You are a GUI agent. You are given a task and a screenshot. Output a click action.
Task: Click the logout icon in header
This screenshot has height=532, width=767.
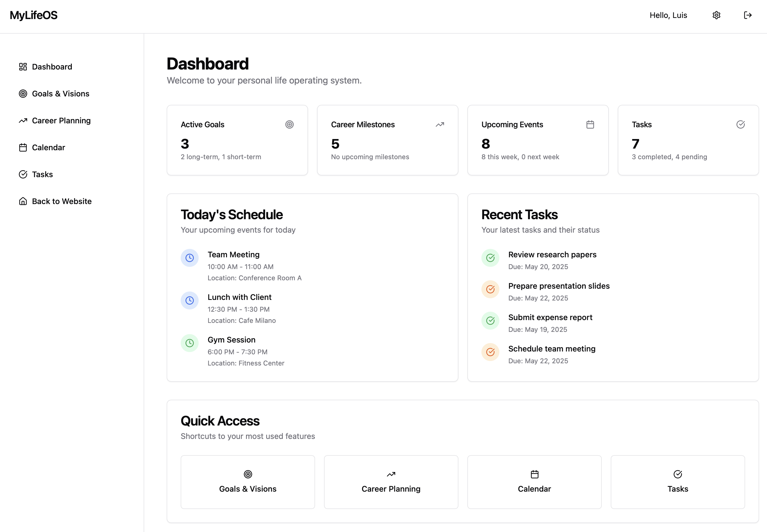pos(748,15)
